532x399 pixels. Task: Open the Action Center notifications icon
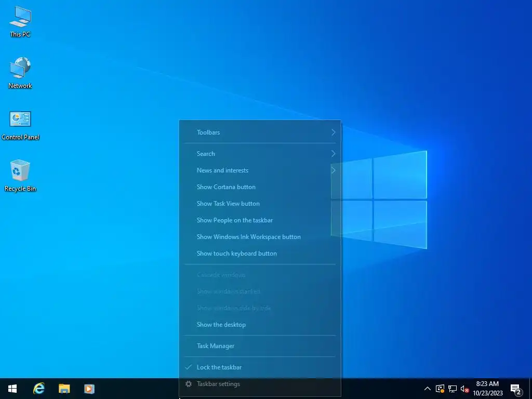click(516, 389)
